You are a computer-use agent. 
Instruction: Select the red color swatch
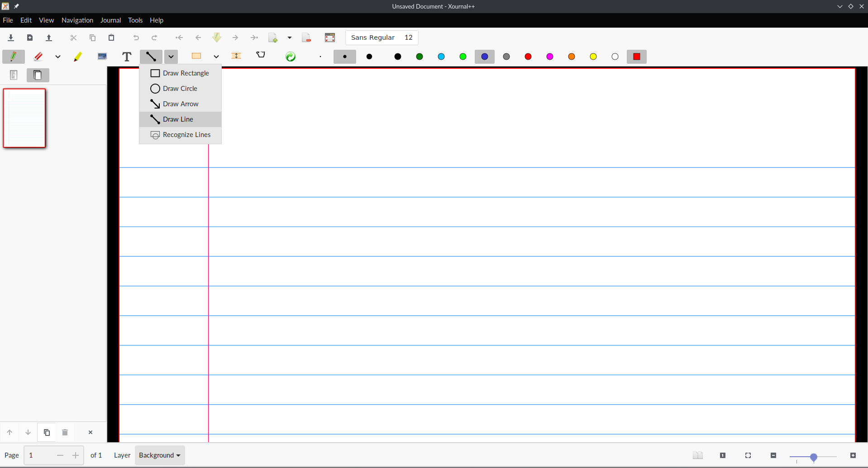coord(528,57)
